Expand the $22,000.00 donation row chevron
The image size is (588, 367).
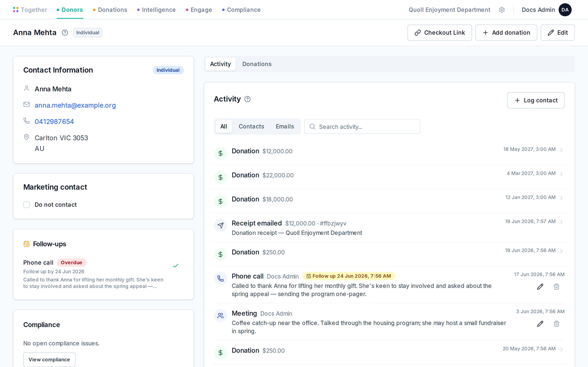pyautogui.click(x=561, y=174)
